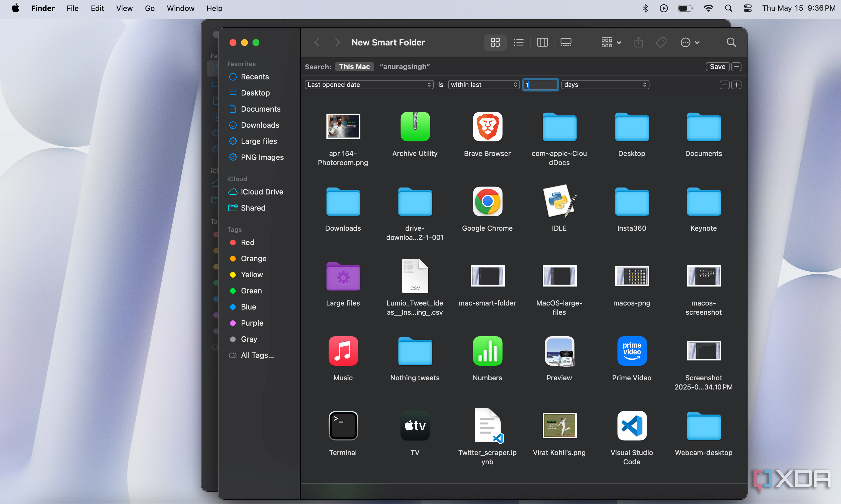841x504 pixels.
Task: Click the Finder window search icon
Action: point(731,42)
